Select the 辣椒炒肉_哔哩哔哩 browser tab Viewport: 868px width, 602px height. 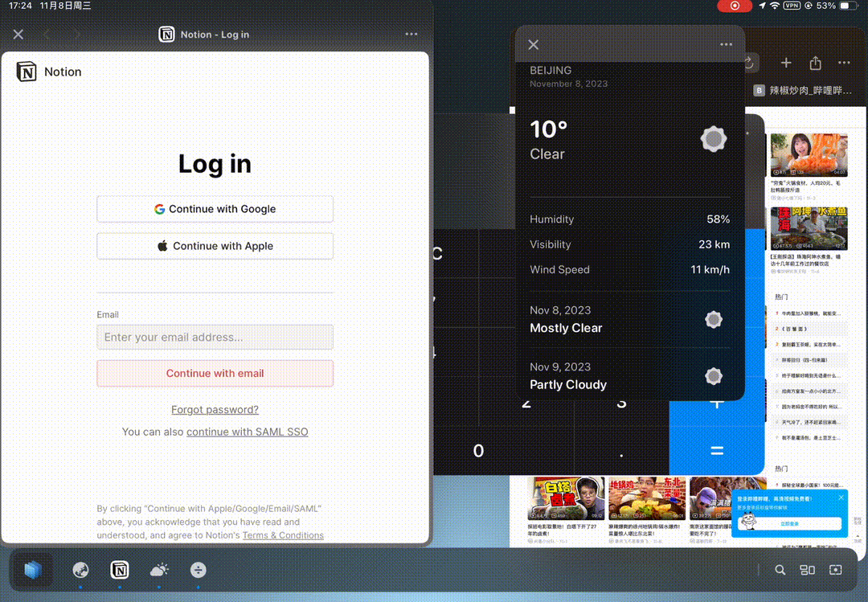[x=803, y=90]
